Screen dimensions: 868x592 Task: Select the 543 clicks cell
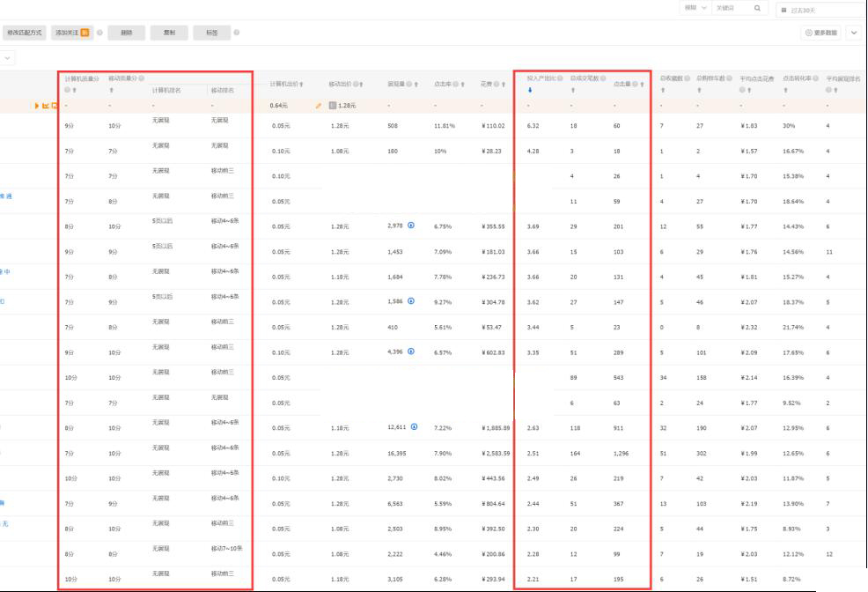(x=618, y=378)
